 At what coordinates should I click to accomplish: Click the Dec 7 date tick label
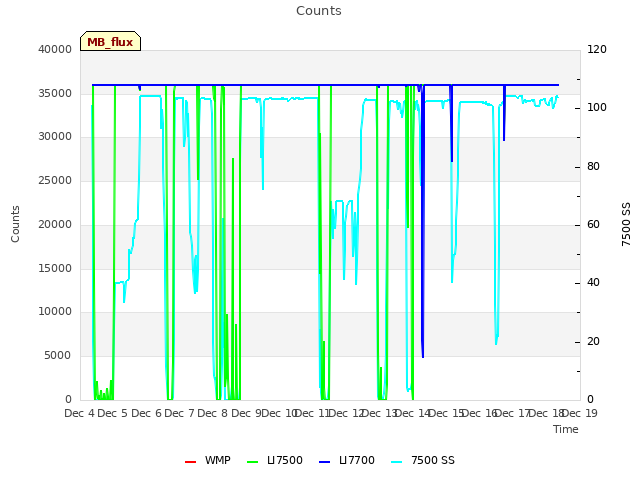(x=179, y=413)
